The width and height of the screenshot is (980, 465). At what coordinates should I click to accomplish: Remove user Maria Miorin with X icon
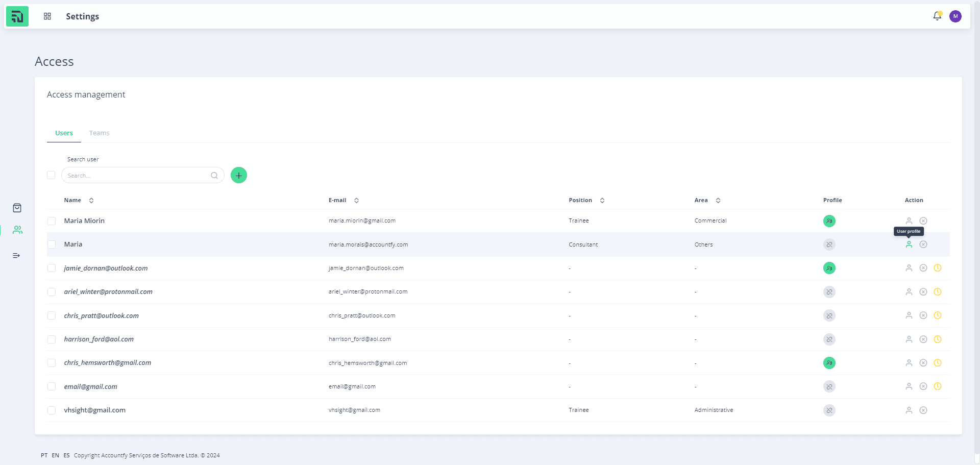click(923, 221)
